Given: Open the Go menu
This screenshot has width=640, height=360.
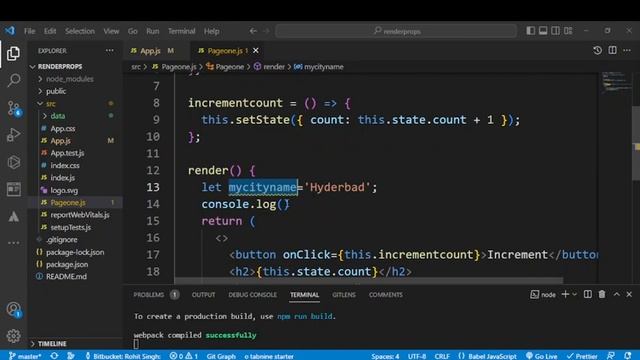Looking at the screenshot, I should 133,31.
